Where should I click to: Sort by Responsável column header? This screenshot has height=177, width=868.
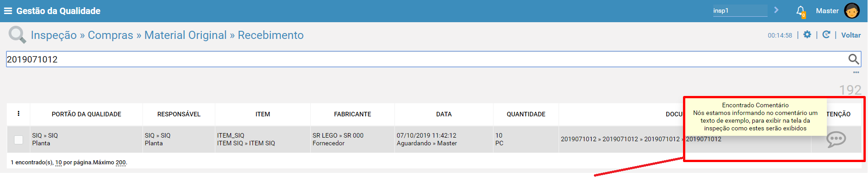tap(179, 114)
